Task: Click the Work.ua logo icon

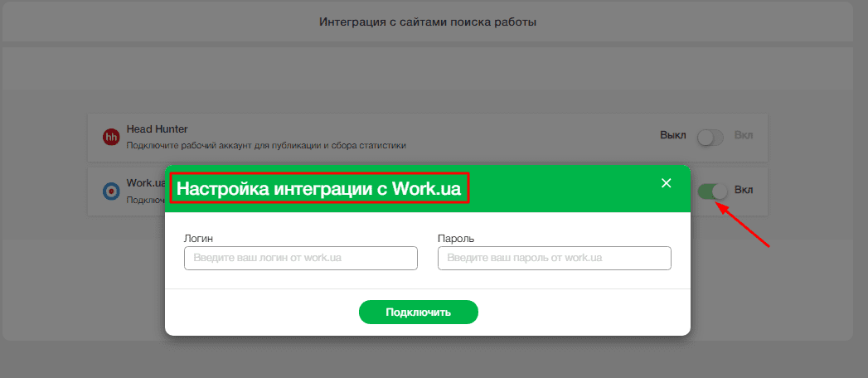Action: click(x=111, y=191)
